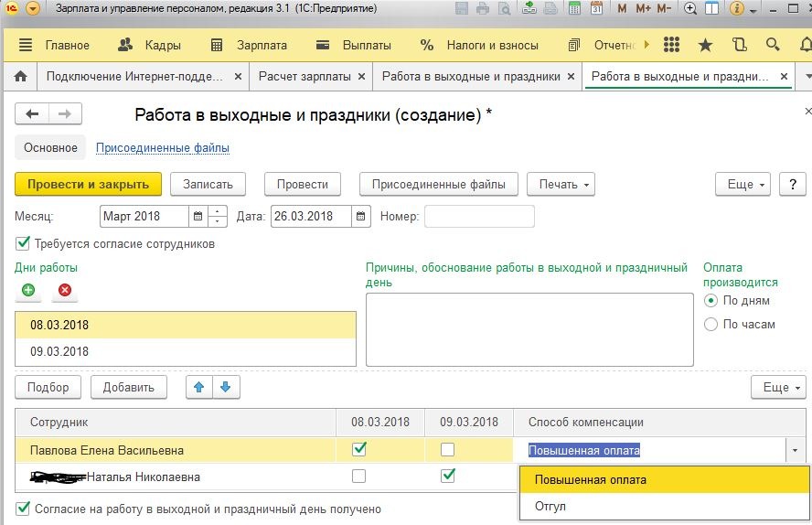Add a work day with green plus
812x525 pixels.
[28, 290]
